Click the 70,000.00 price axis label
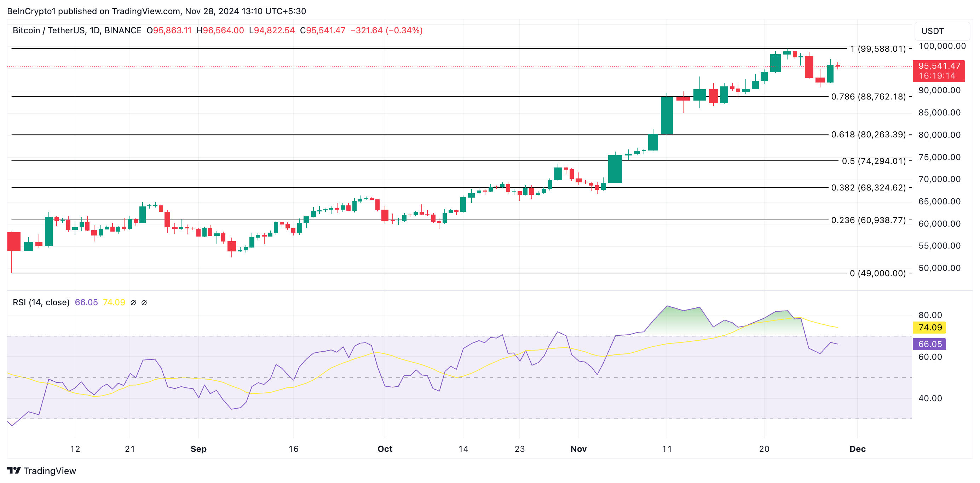The height and width of the screenshot is (483, 980). (x=939, y=179)
